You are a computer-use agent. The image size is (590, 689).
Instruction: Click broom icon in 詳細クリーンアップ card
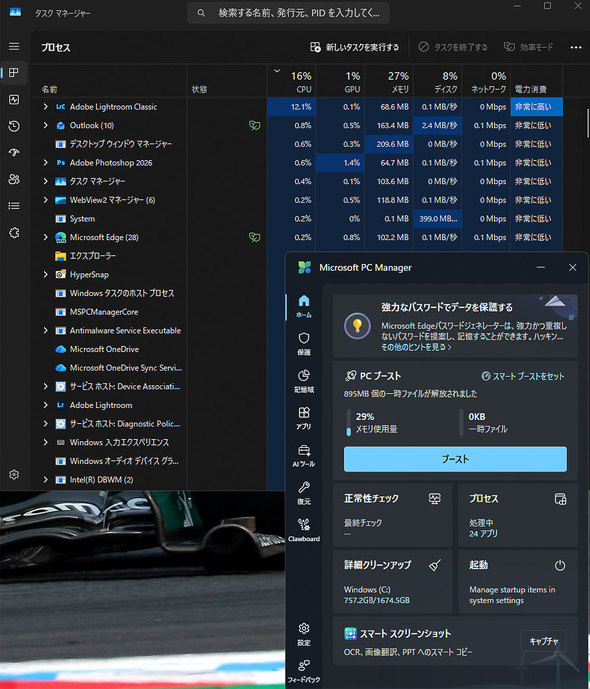[x=434, y=565]
